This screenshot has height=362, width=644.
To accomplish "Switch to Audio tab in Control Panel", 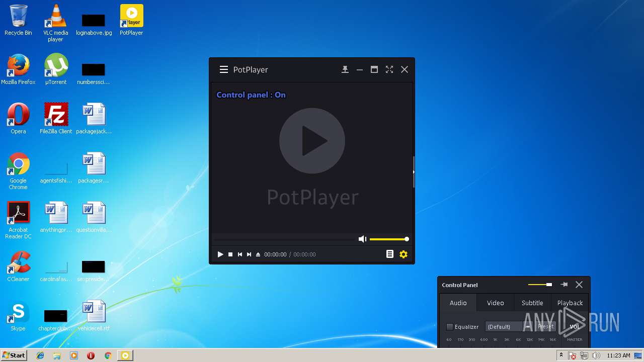I will 458,303.
